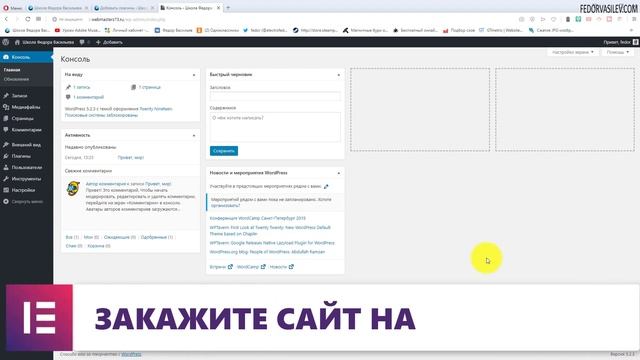Click the home icon next to site name
This screenshot has width=640, height=360.
(x=17, y=42)
